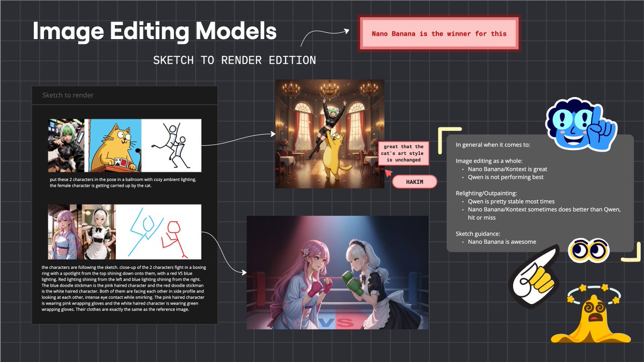Image resolution: width=644 pixels, height=362 pixels.
Task: Select the cat's art style comment note
Action: pos(404,153)
